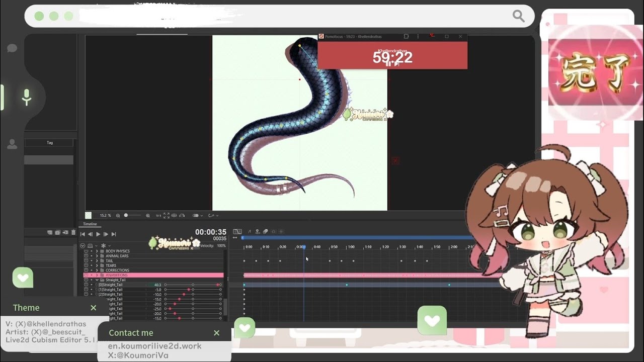
Task: Click the 40.3 value field of [0]Straight_Tail
Action: (157, 285)
